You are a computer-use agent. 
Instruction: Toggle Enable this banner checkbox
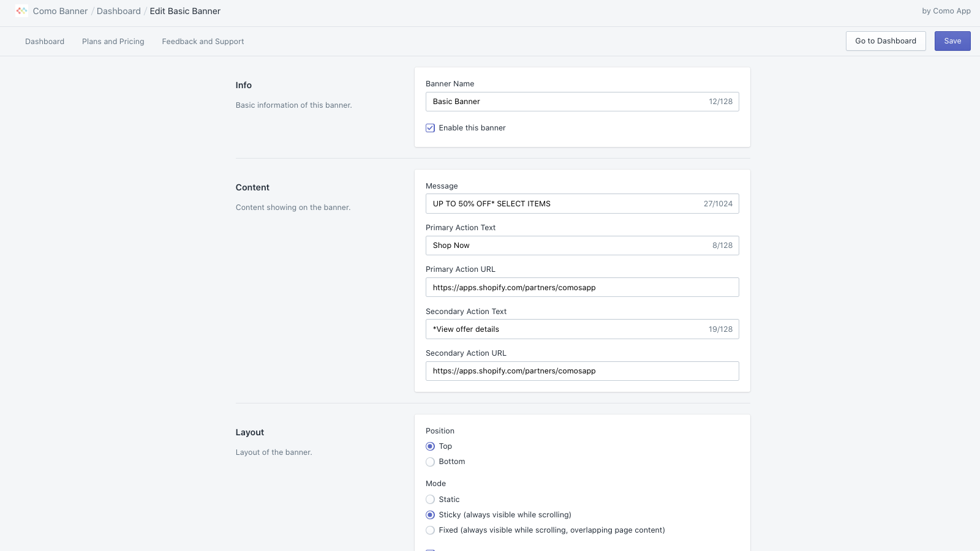tap(430, 128)
